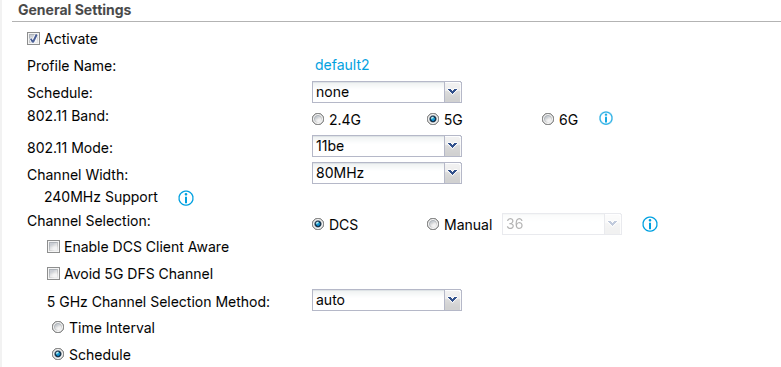
Task: Open the Schedule dropdown showing none
Action: 387,92
